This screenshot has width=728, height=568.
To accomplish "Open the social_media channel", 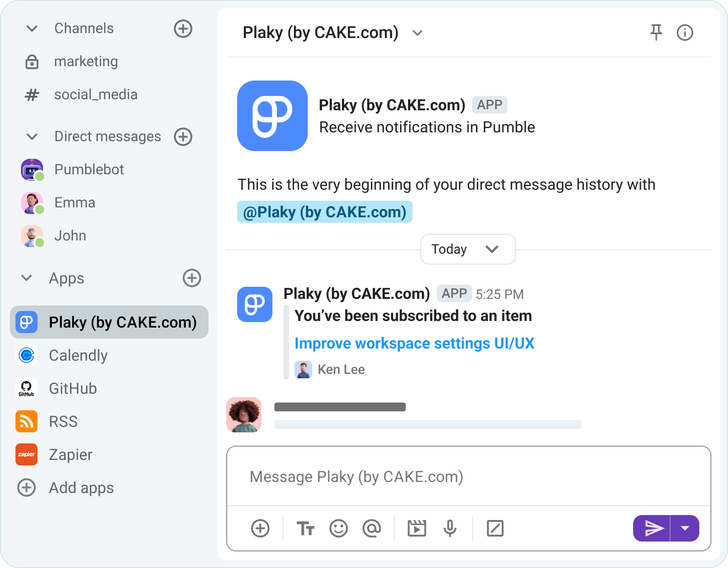I will pyautogui.click(x=95, y=94).
